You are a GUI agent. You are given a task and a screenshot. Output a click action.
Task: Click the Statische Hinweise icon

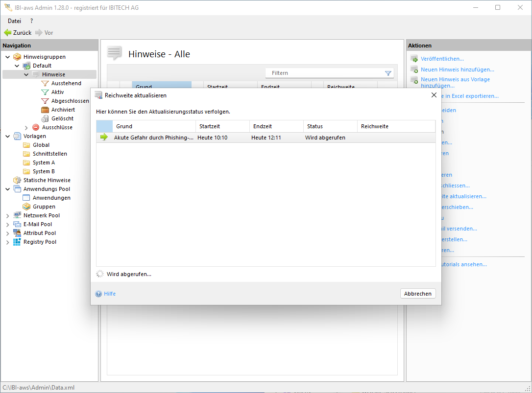pos(17,180)
